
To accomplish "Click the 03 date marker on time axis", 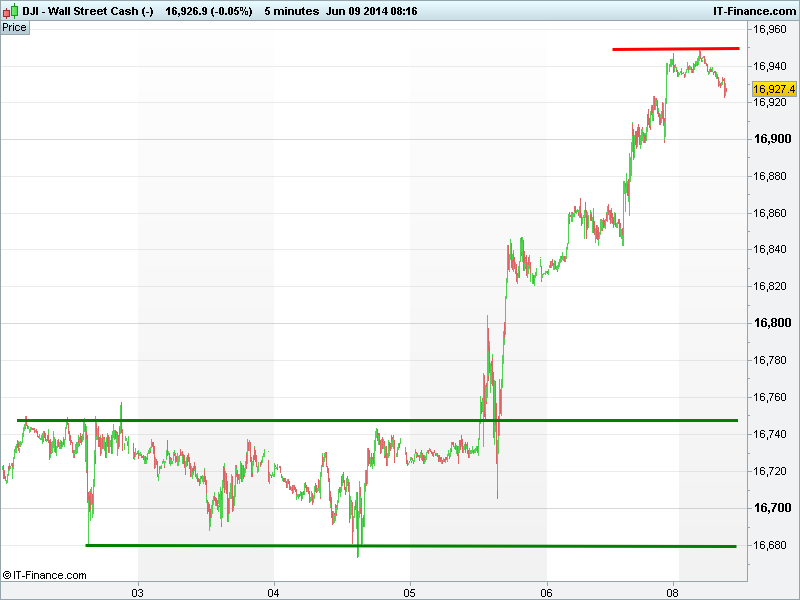I will 138,590.
